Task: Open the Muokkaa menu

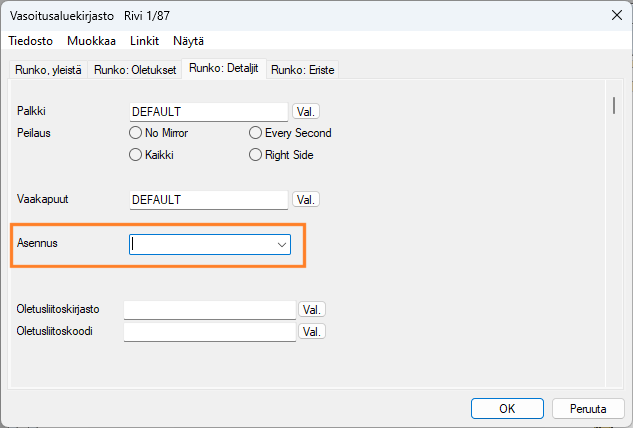Action: [92, 41]
